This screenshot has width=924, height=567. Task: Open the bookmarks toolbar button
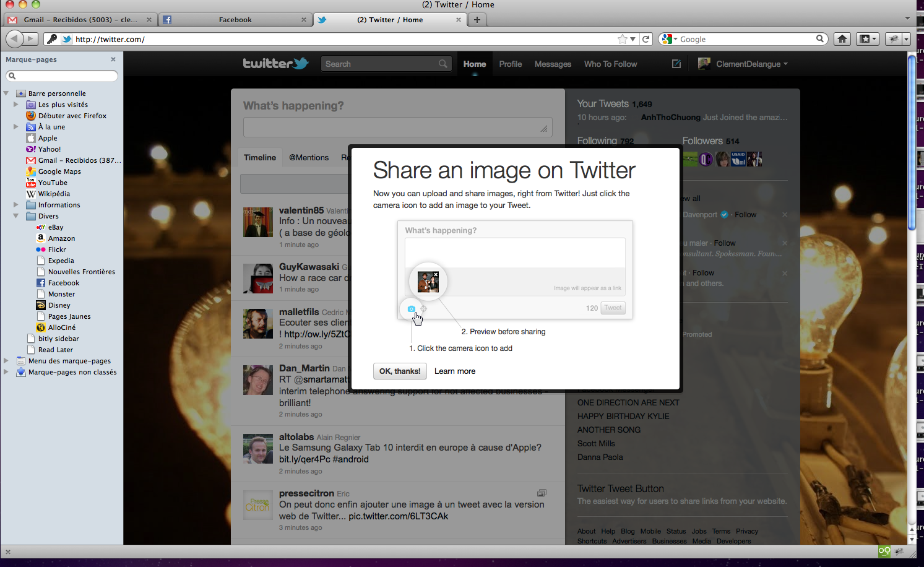(867, 39)
